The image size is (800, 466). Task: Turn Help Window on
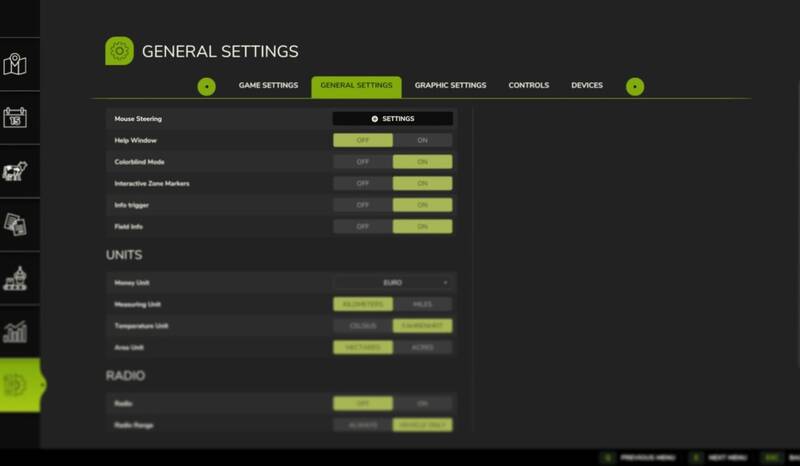tap(422, 141)
